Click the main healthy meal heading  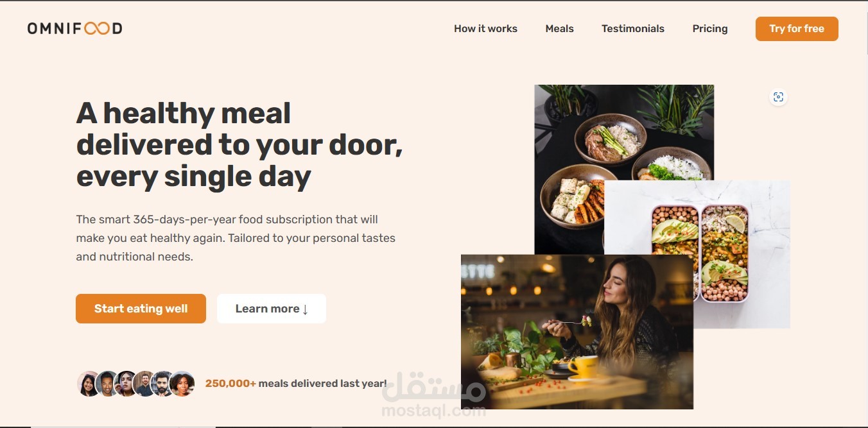[239, 145]
